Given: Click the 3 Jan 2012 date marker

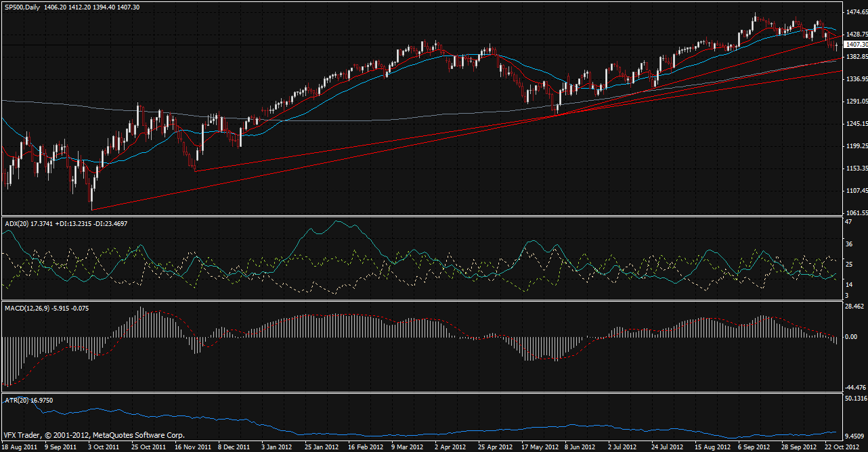Looking at the screenshot, I should tap(278, 447).
